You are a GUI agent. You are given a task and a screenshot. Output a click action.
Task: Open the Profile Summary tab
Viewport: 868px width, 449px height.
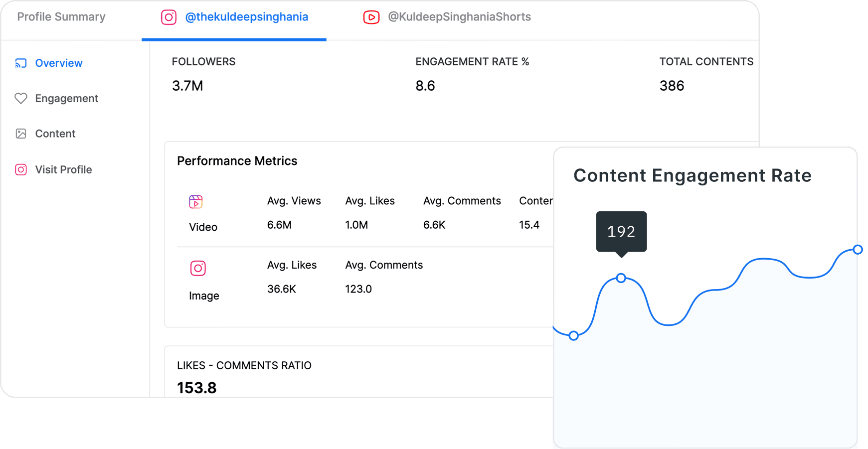pyautogui.click(x=61, y=16)
